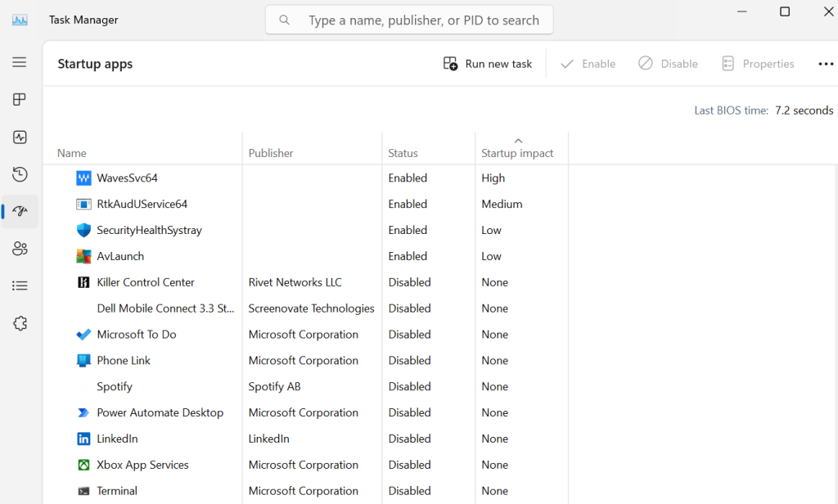
Task: Go to the Processes page icon
Action: (x=20, y=100)
